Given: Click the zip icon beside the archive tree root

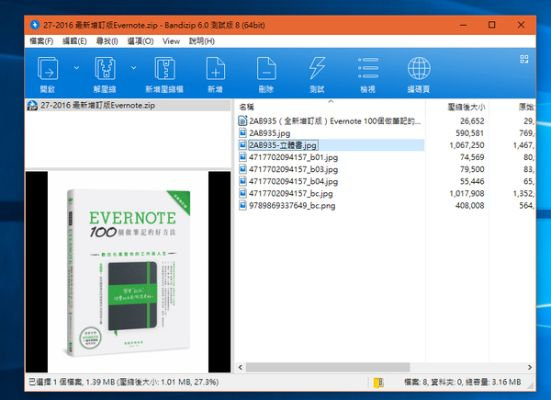Looking at the screenshot, I should click(x=32, y=105).
